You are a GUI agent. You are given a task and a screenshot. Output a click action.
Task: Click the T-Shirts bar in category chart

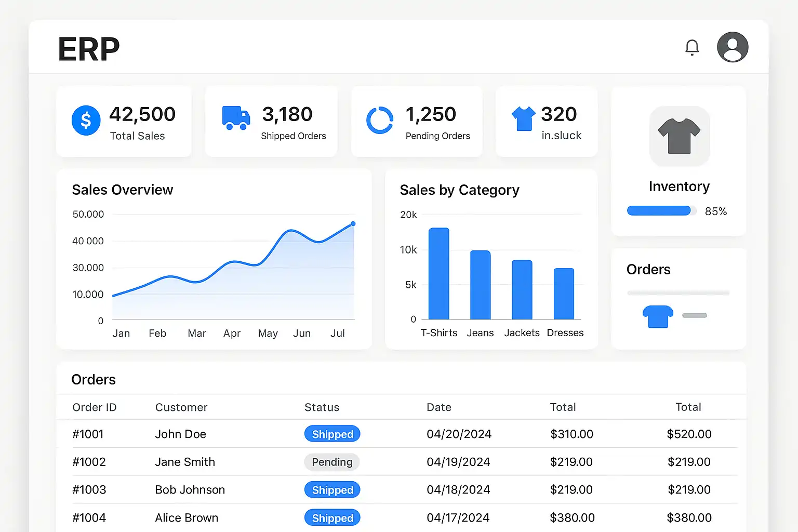point(438,273)
